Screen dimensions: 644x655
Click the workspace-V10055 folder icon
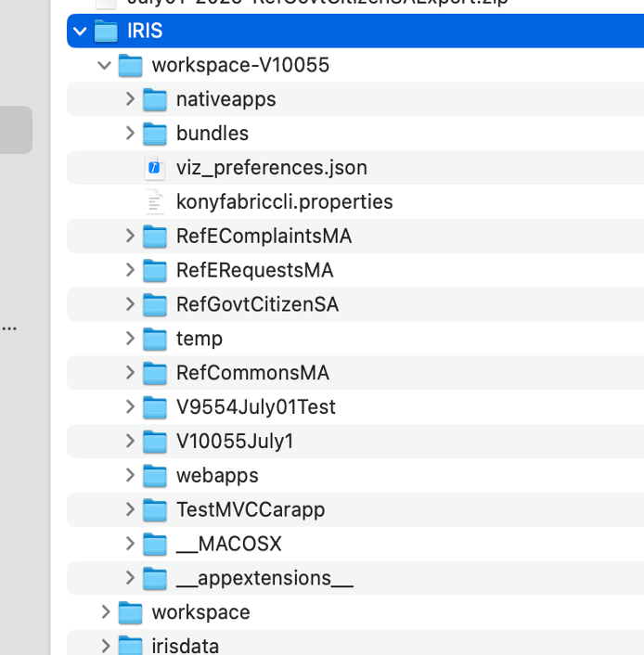click(x=130, y=65)
